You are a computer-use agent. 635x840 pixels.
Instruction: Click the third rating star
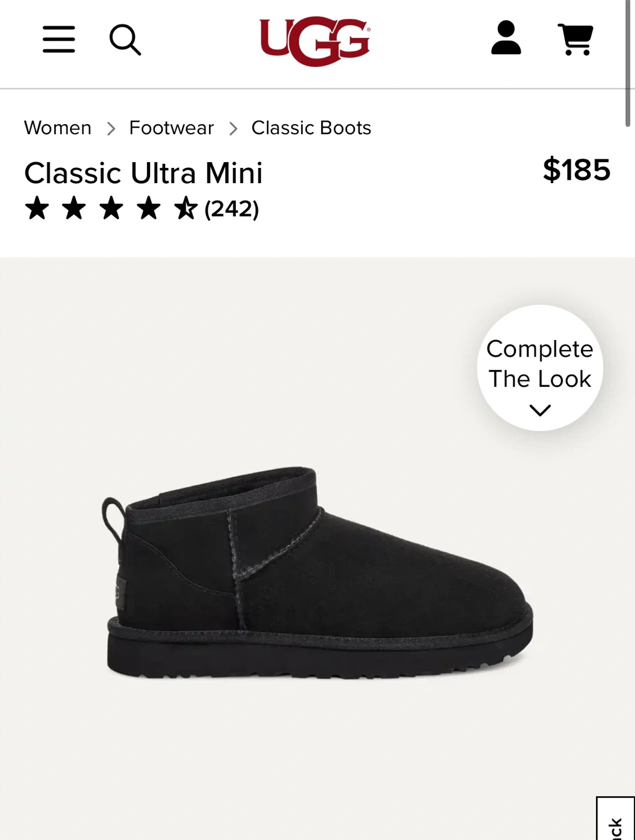[111, 208]
